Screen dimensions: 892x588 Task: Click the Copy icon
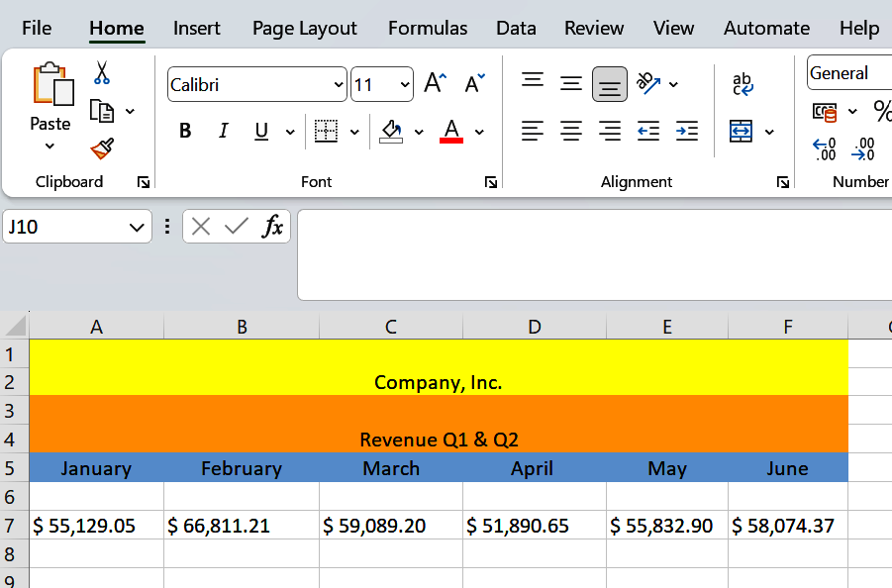[x=101, y=109]
